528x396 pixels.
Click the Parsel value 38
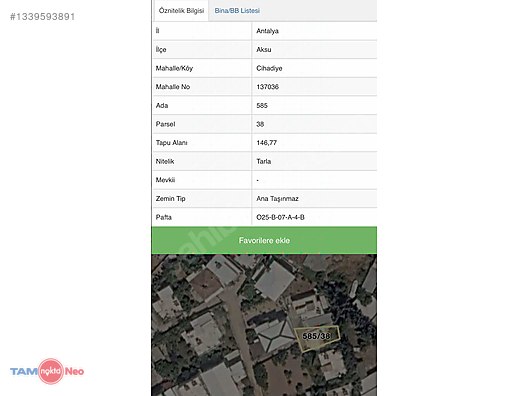pos(260,124)
